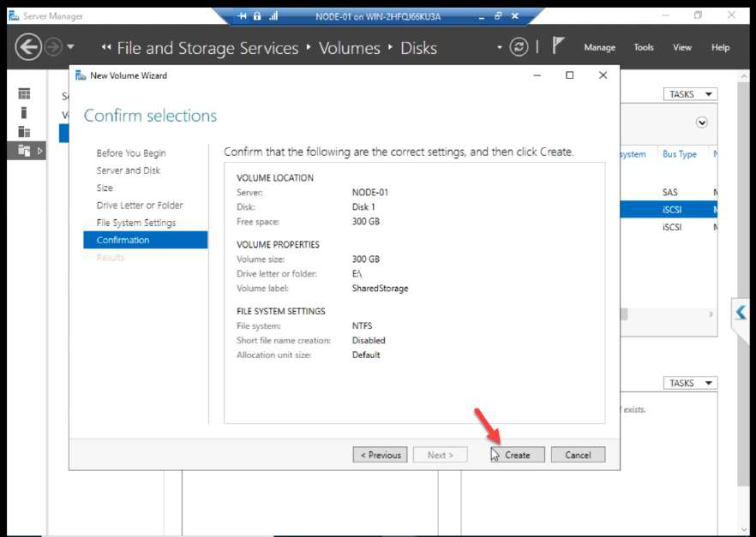Click the Volumes breadcrumb

click(x=350, y=48)
